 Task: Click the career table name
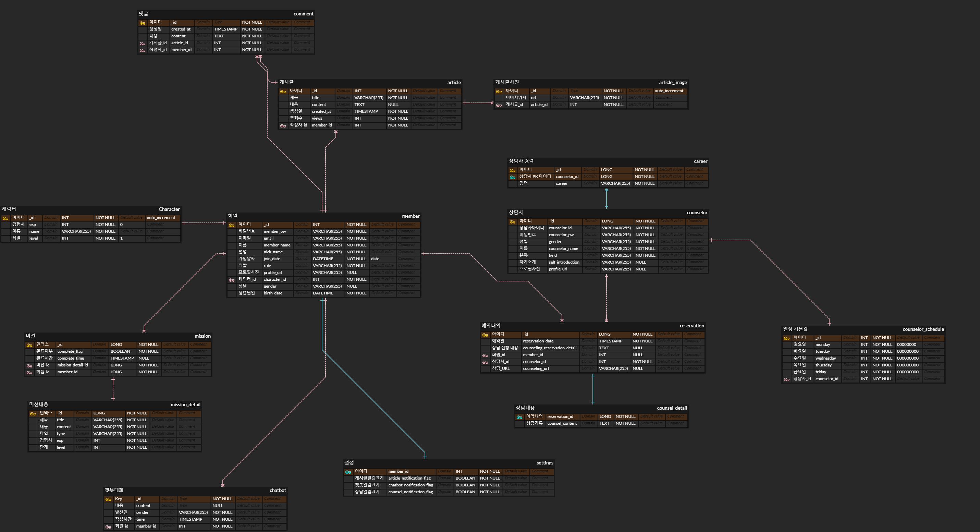pyautogui.click(x=700, y=161)
